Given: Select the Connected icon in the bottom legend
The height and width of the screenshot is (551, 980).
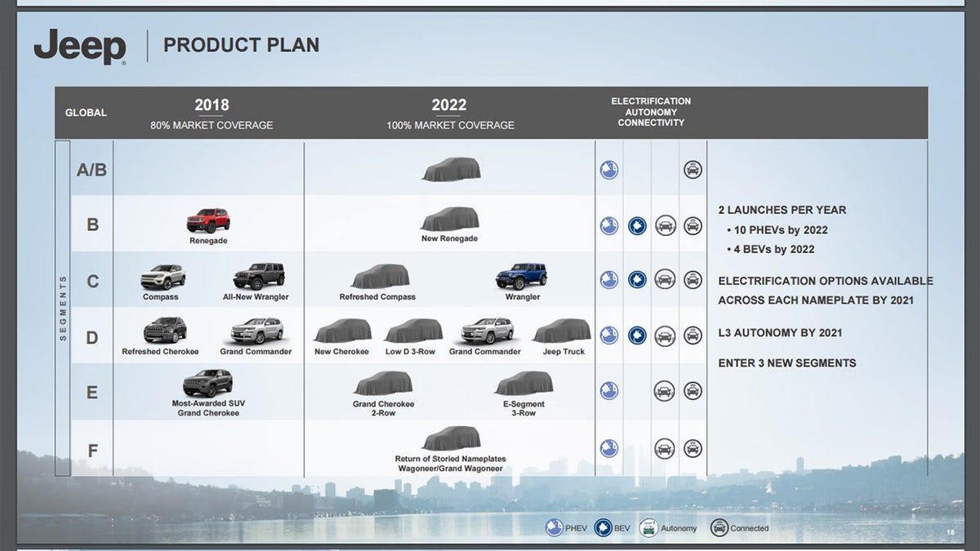Looking at the screenshot, I should 719,527.
